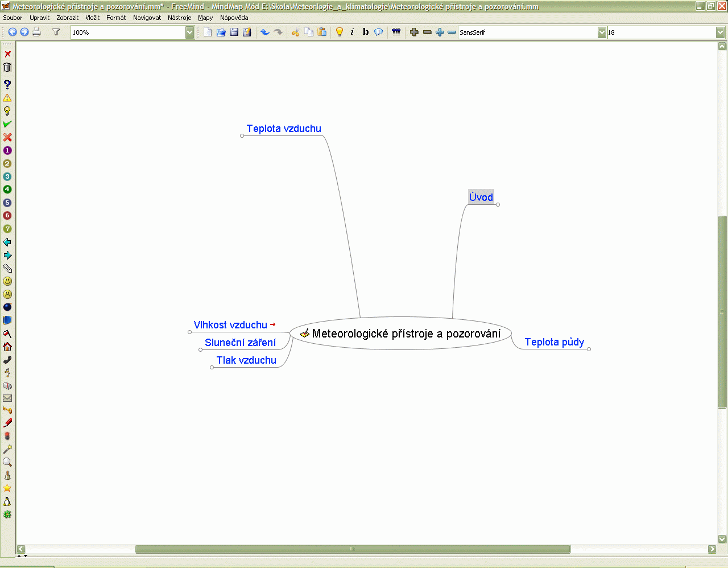Open the filter funnel tool
This screenshot has width=728, height=568.
(56, 32)
